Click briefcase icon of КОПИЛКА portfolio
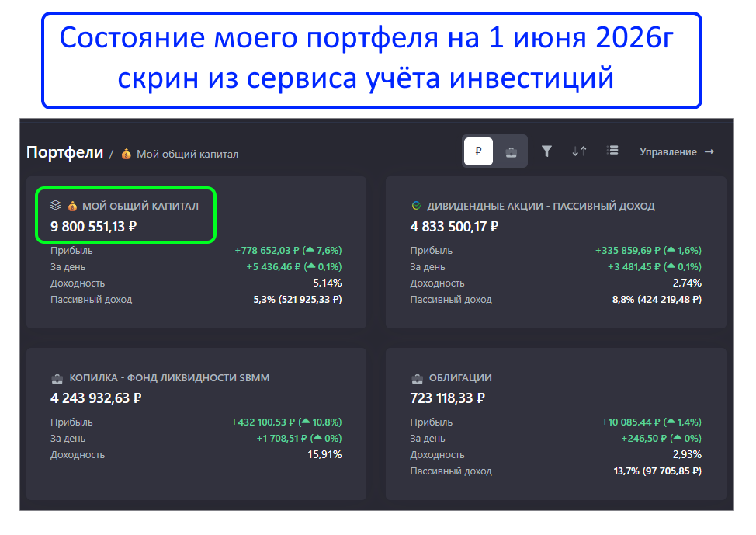 coord(57,379)
